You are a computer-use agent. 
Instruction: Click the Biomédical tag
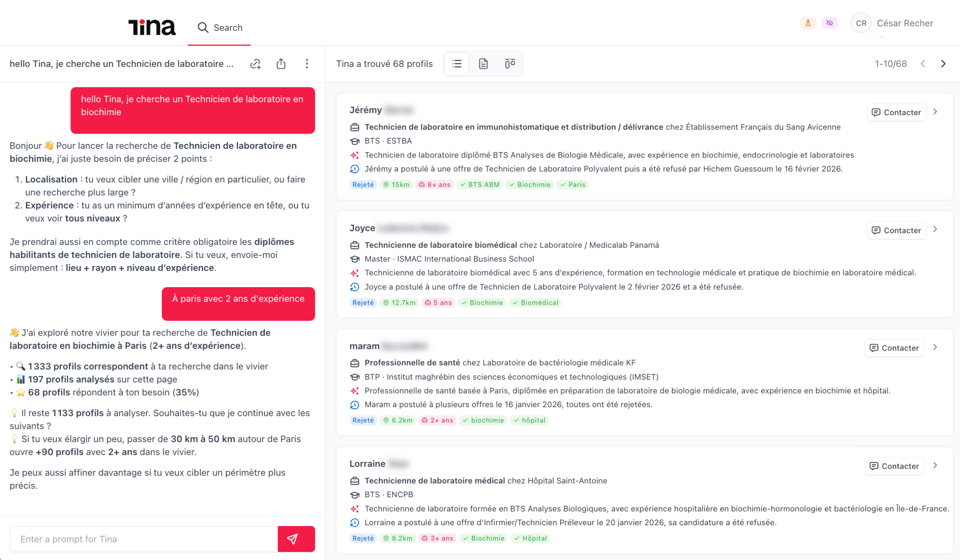(x=535, y=302)
